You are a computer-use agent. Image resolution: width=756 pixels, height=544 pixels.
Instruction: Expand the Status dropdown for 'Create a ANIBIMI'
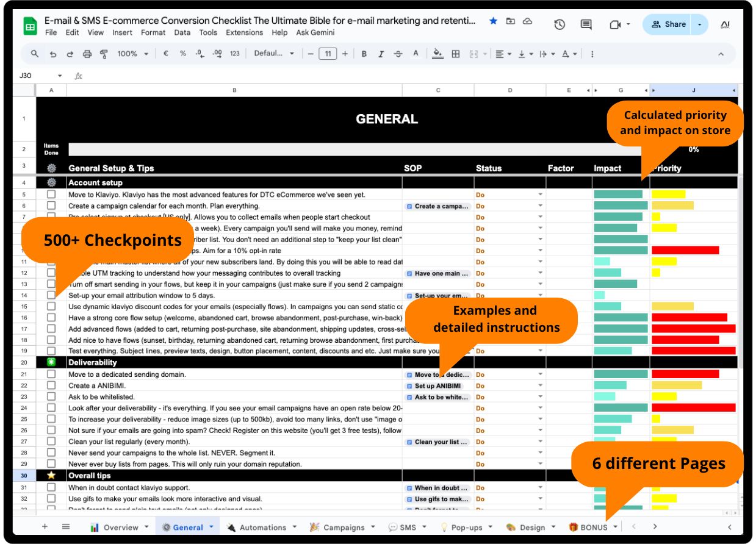540,385
